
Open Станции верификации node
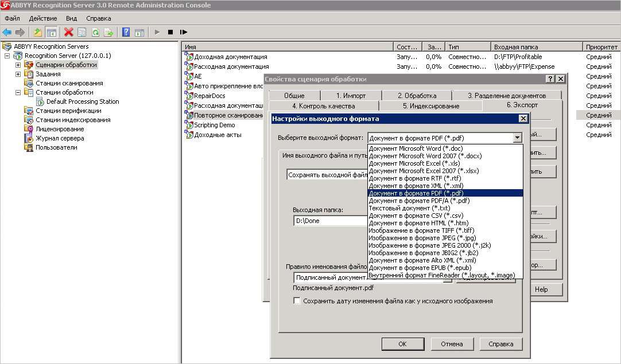click(x=68, y=111)
